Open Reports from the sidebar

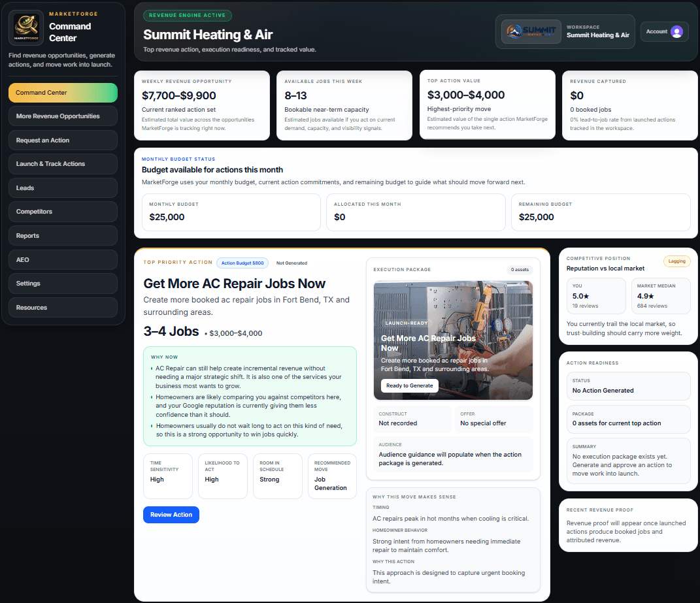(x=63, y=236)
